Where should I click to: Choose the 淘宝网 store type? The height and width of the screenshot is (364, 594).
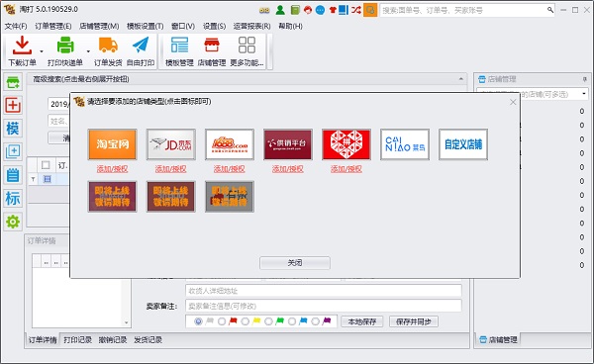tap(112, 144)
